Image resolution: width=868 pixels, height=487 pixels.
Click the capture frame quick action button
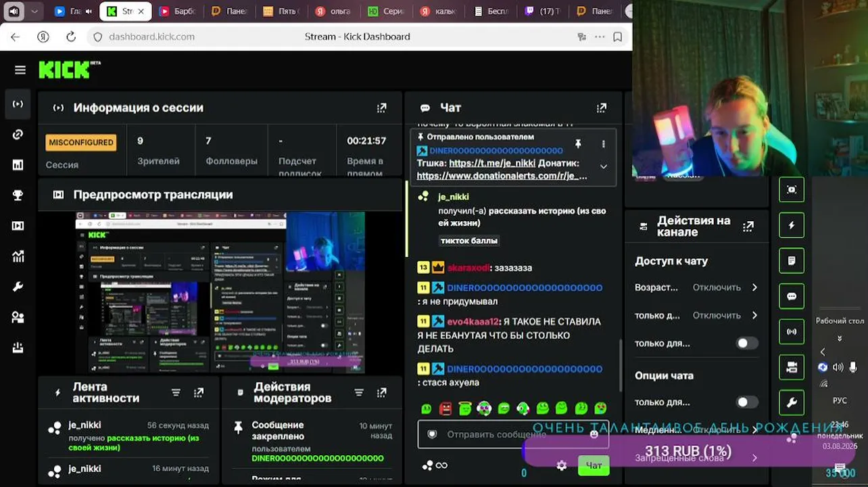(x=792, y=190)
